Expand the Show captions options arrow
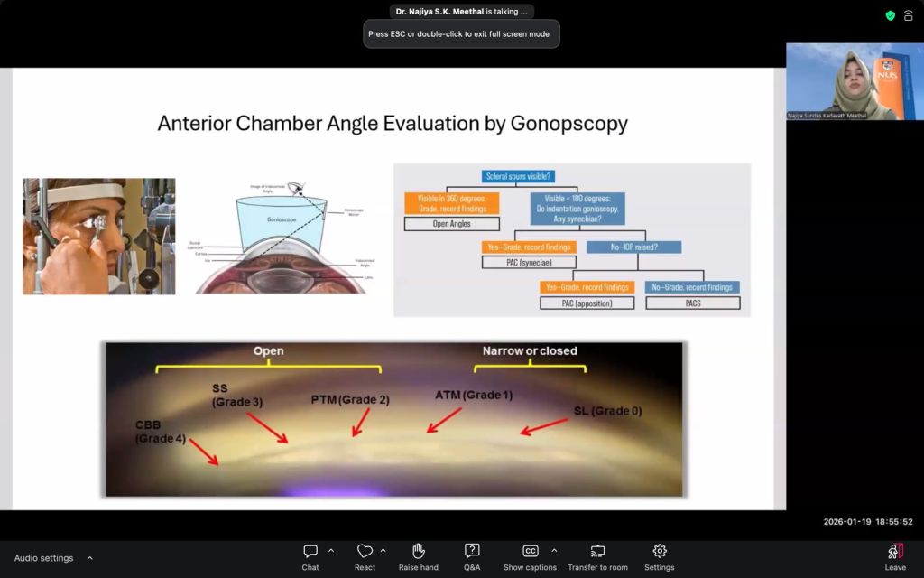 pos(554,550)
